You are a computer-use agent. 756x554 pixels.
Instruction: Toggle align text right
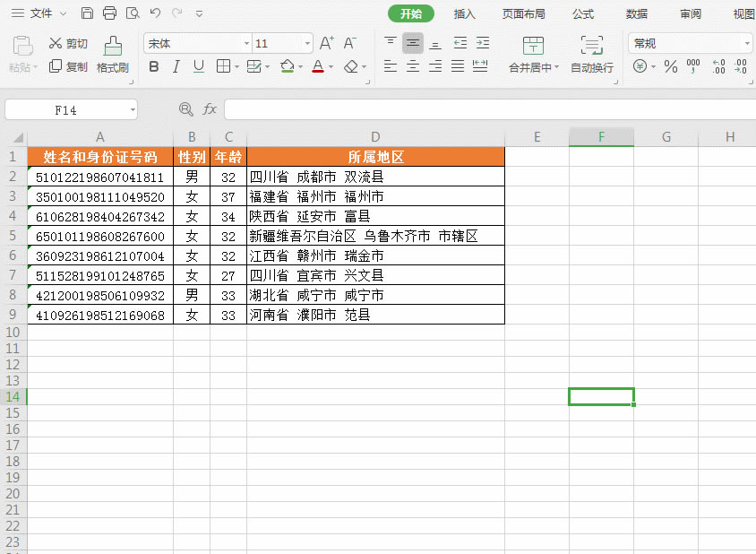pos(435,66)
